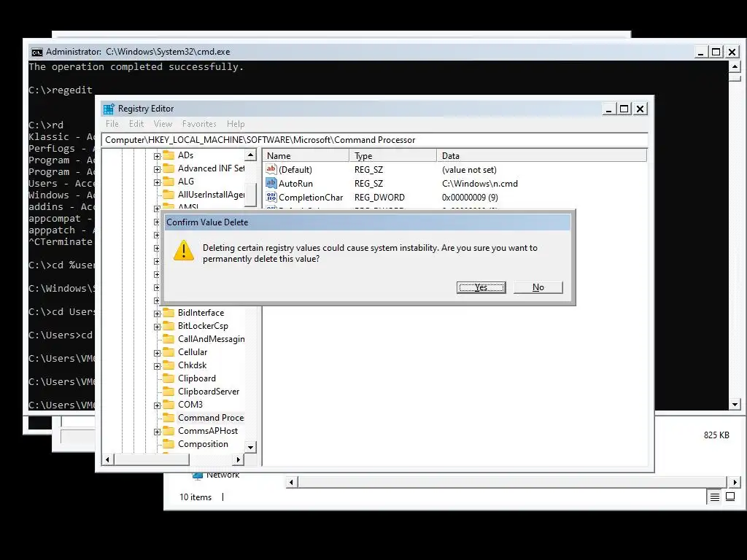Screen dimensions: 747x560
Task: Click the ADs folder icon in registry tree
Action: click(169, 155)
